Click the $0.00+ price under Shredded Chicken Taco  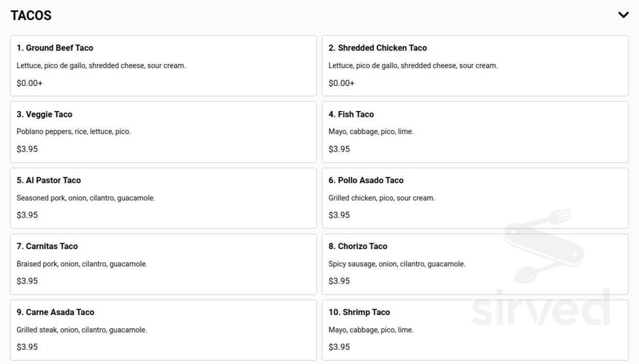[x=341, y=82]
